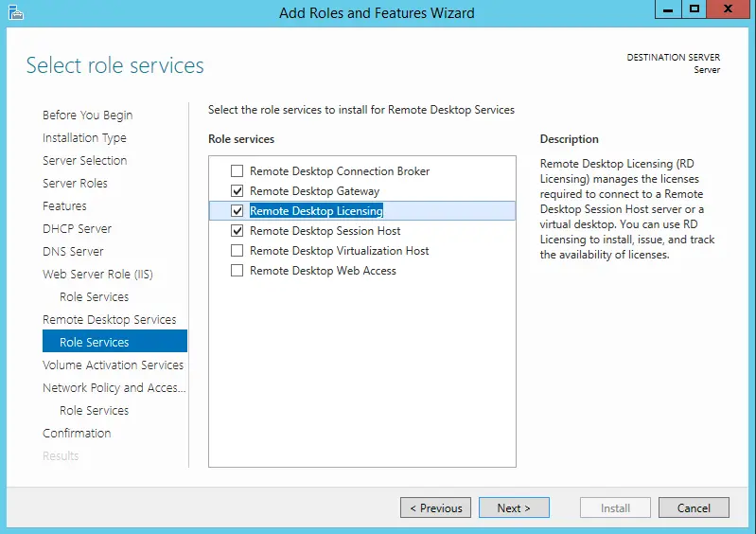Open the Web Server Role (IIS) page
The width and height of the screenshot is (756, 534).
click(97, 275)
